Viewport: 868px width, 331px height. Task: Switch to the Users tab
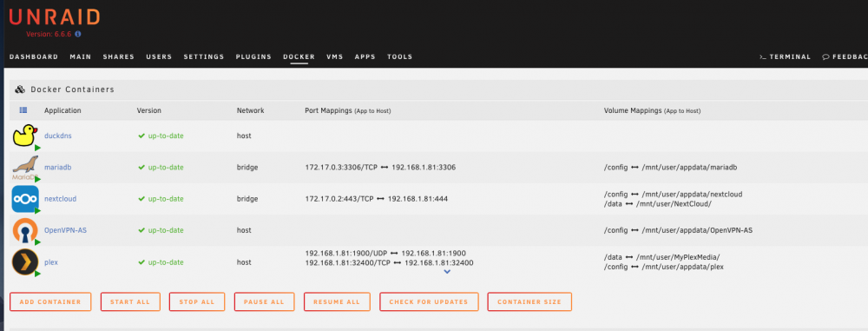click(159, 56)
